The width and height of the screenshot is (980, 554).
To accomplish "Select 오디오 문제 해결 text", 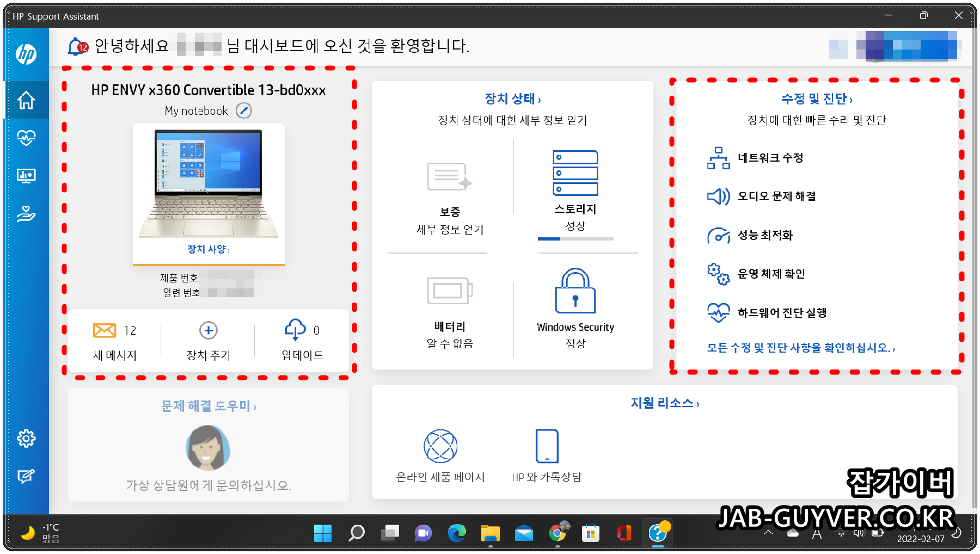I will coord(776,196).
